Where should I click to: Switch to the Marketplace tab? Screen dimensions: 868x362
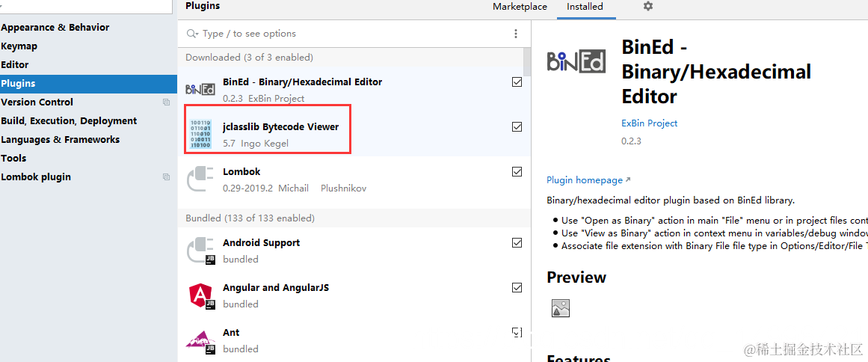click(x=520, y=7)
